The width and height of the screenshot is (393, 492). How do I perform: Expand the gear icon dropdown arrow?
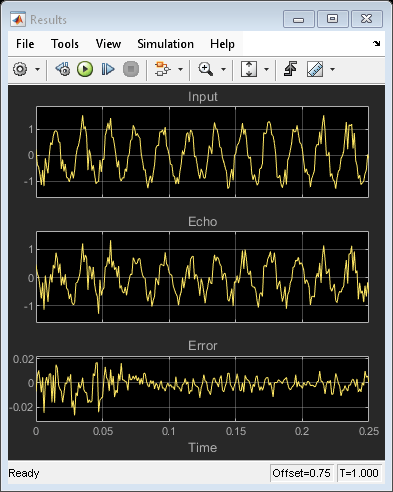click(37, 70)
